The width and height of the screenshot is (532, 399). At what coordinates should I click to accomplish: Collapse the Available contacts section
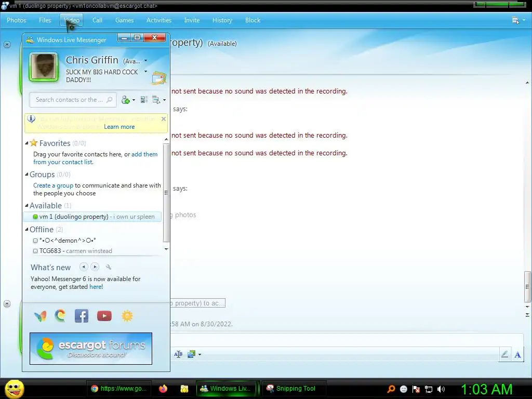pyautogui.click(x=26, y=206)
